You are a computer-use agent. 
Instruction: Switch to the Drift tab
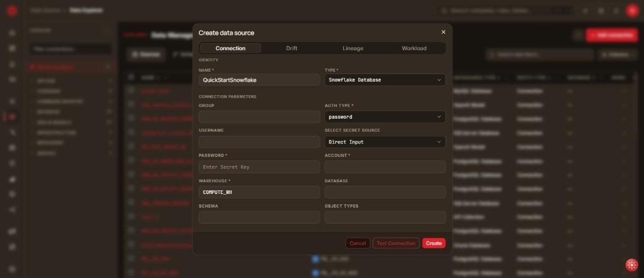click(x=292, y=48)
